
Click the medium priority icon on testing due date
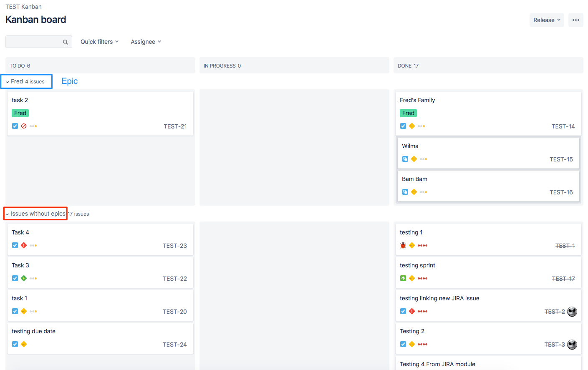click(24, 344)
